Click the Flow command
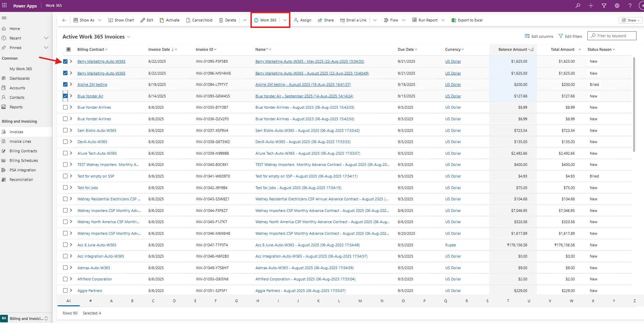Screen dimensions: 644x323 (x=391, y=20)
